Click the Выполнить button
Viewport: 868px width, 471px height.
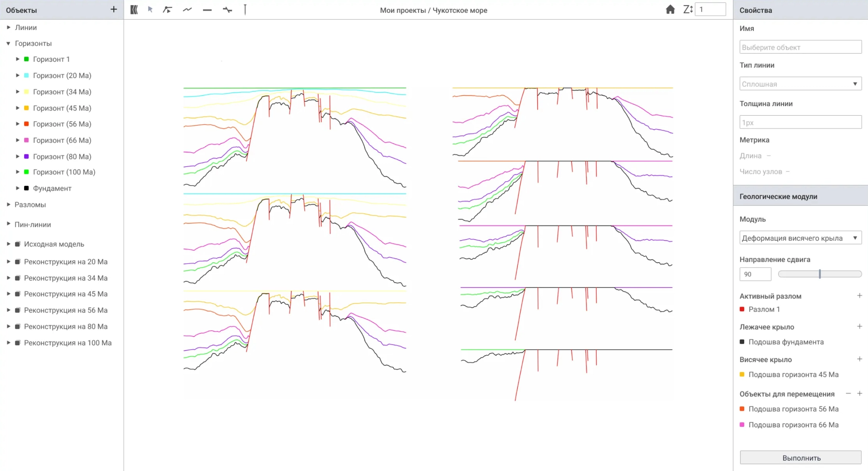[800, 458]
